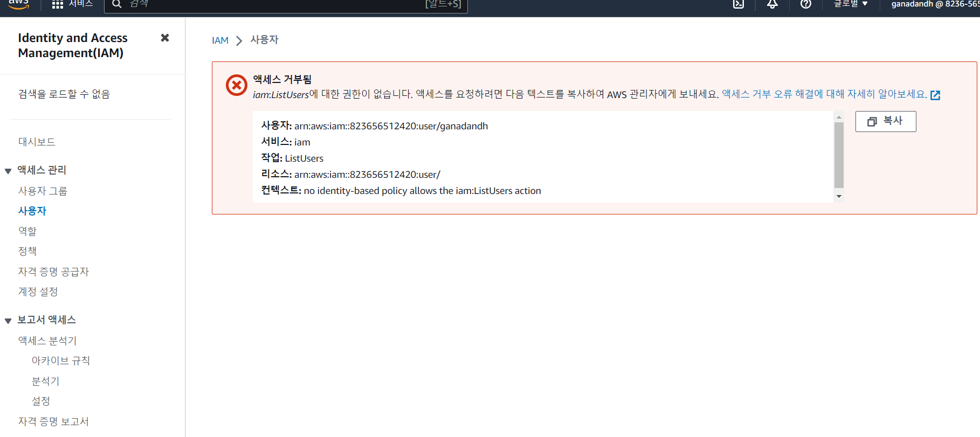Open 분석기 under access analyzer
The image size is (980, 437).
(x=45, y=381)
